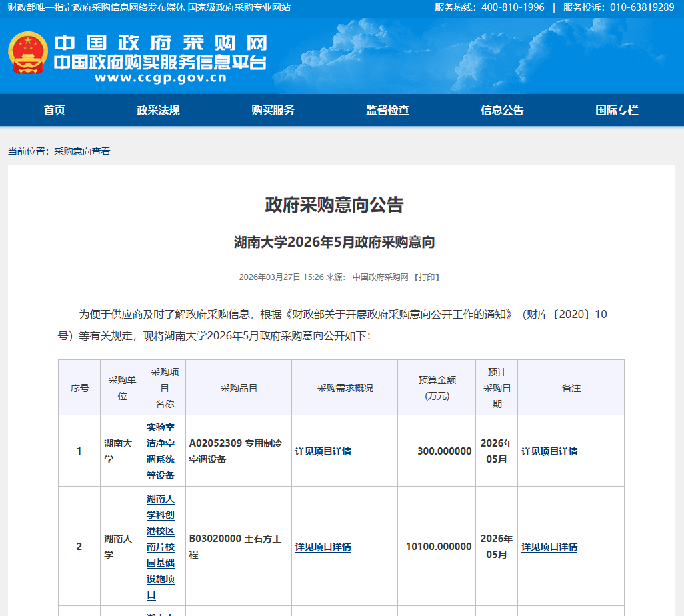
Task: Click the 中国政府采购网 site title banner
Action: click(x=161, y=43)
